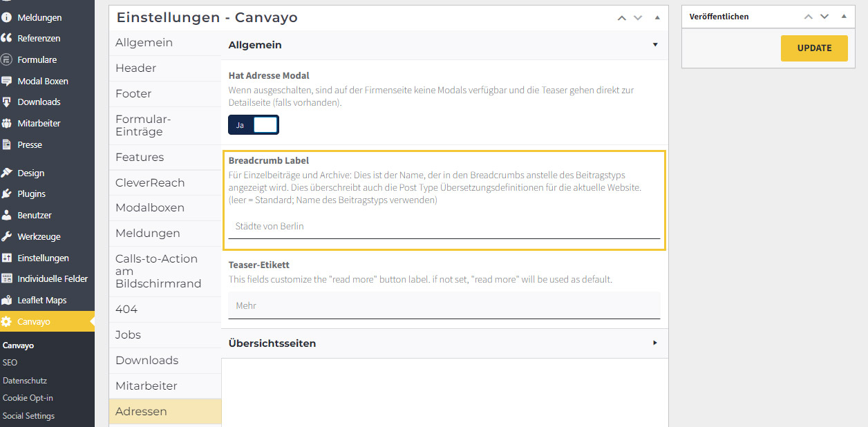The width and height of the screenshot is (868, 427).
Task: Click the Modal Boxen speech bubble icon
Action: tap(7, 82)
